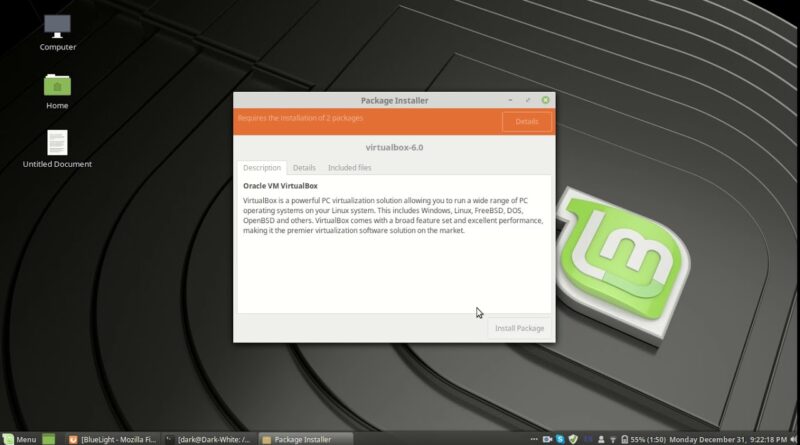The width and height of the screenshot is (800, 445).
Task: Click the Package Installer title bar text
Action: [394, 101]
